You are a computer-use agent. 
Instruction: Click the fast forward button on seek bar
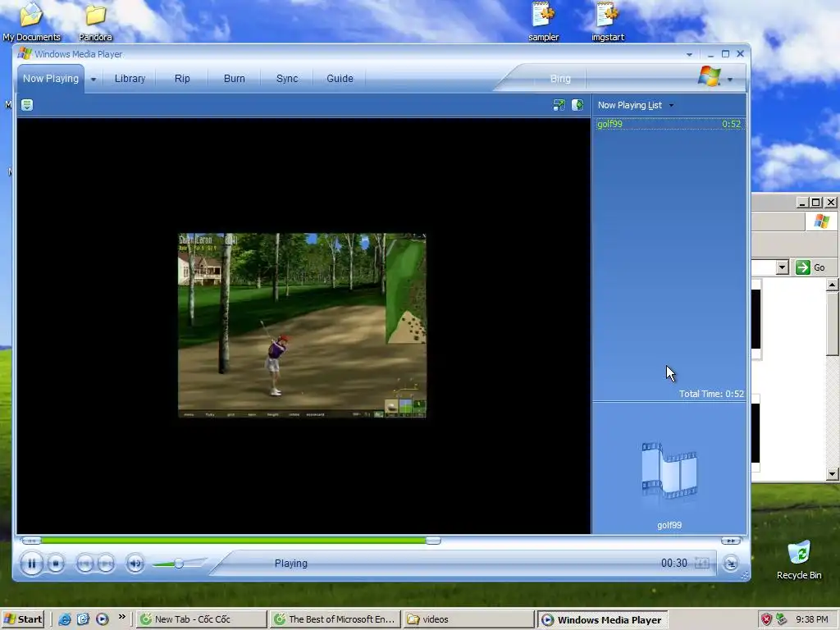point(731,541)
